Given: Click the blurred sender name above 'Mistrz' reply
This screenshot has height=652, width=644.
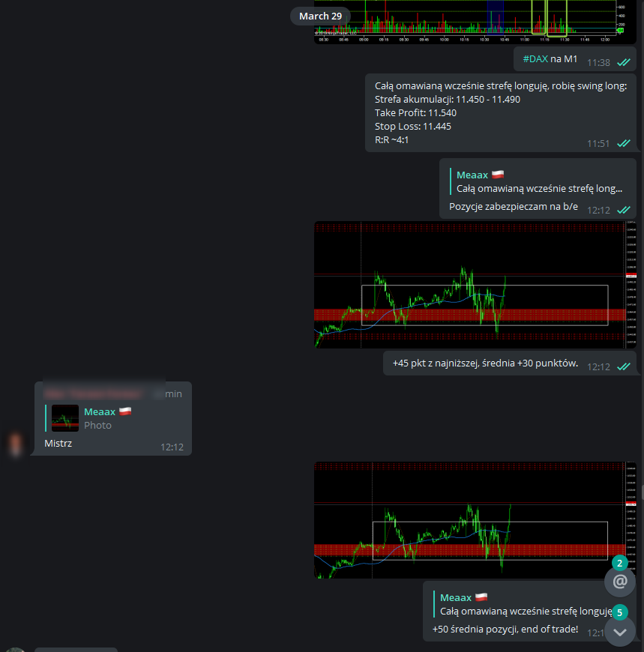Looking at the screenshot, I should (94, 393).
